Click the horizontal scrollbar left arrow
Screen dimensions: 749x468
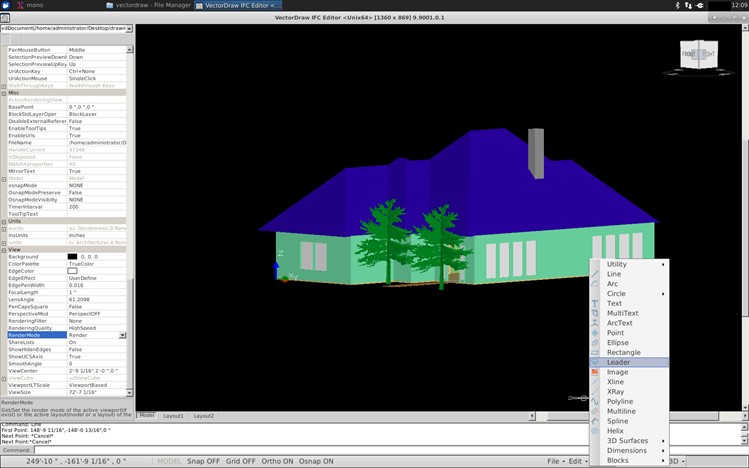click(x=532, y=416)
